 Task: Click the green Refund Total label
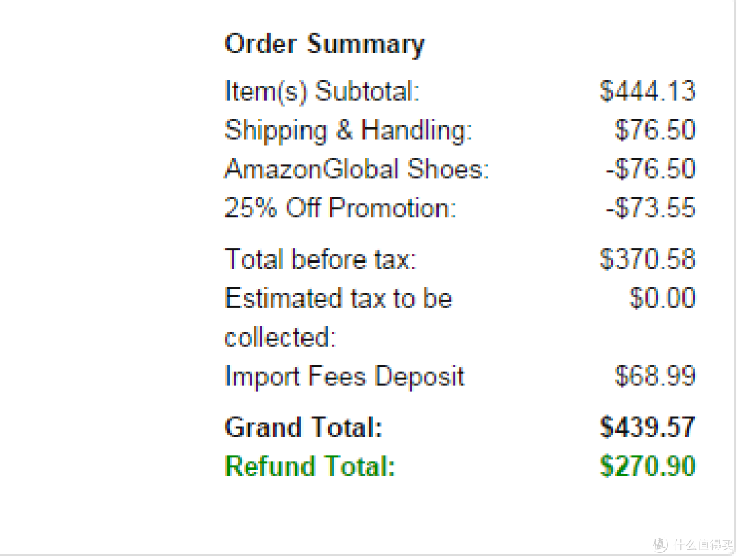point(310,467)
